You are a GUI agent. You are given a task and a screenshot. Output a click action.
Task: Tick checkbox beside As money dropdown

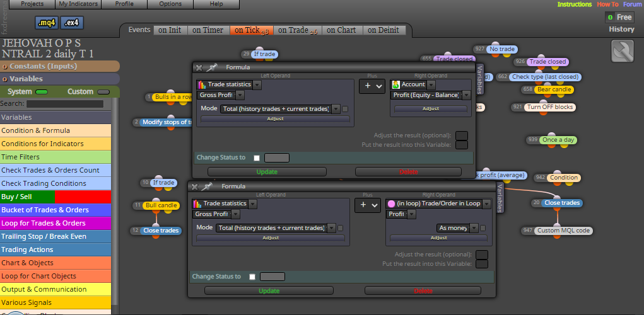coord(483,228)
